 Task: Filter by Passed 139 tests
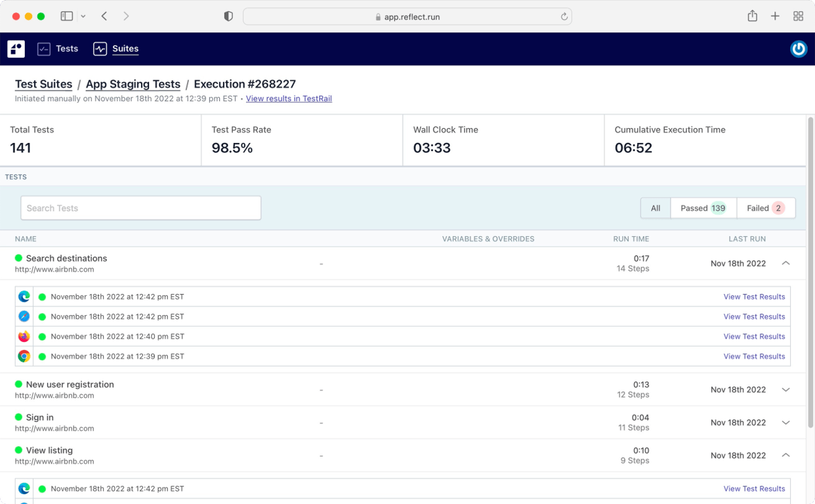click(703, 208)
